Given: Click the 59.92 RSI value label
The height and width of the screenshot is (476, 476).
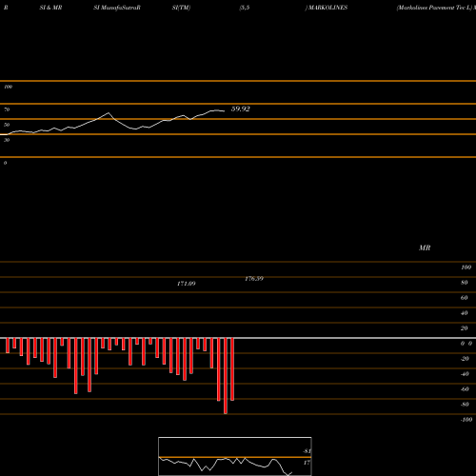Looking at the screenshot, I should (241, 109).
